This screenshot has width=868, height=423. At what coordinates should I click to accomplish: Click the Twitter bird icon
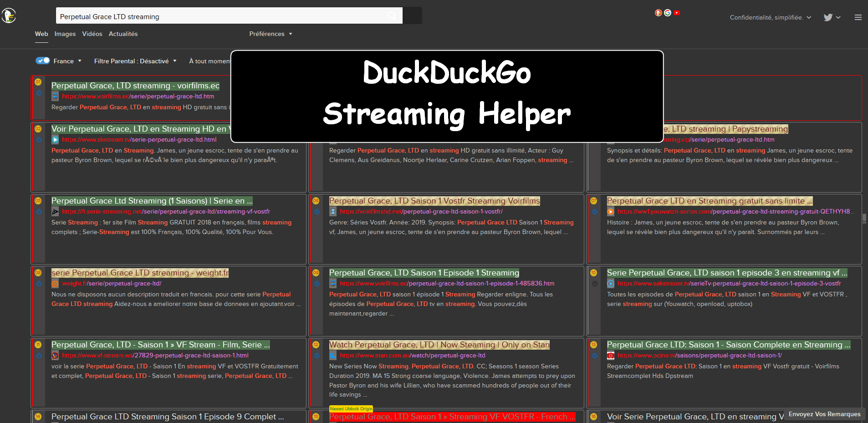coord(827,17)
